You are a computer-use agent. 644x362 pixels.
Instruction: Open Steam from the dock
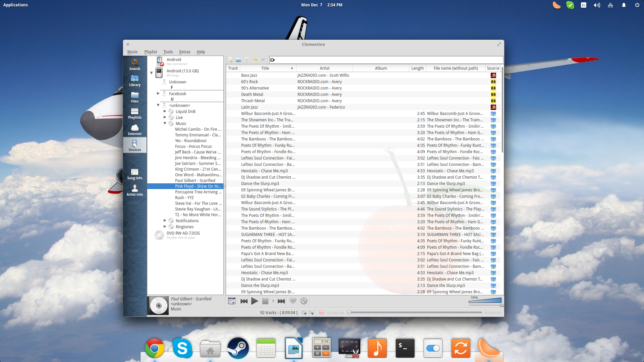pyautogui.click(x=238, y=348)
